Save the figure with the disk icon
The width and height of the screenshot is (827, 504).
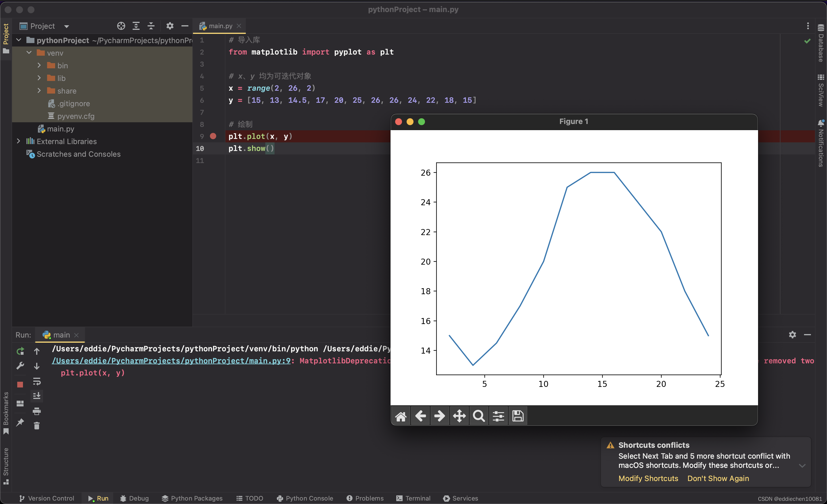pos(518,416)
